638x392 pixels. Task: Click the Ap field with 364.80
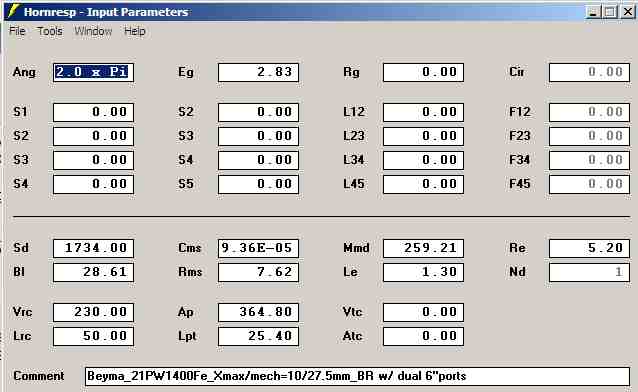258,313
